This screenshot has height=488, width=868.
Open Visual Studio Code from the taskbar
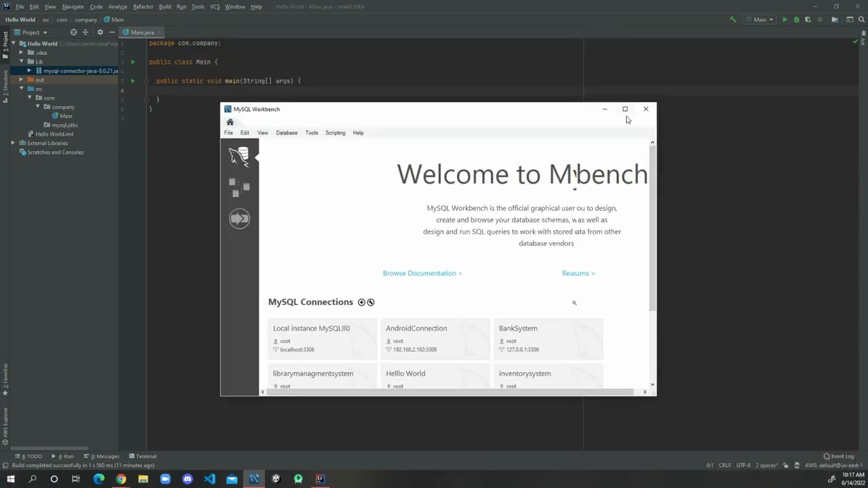[x=210, y=479]
